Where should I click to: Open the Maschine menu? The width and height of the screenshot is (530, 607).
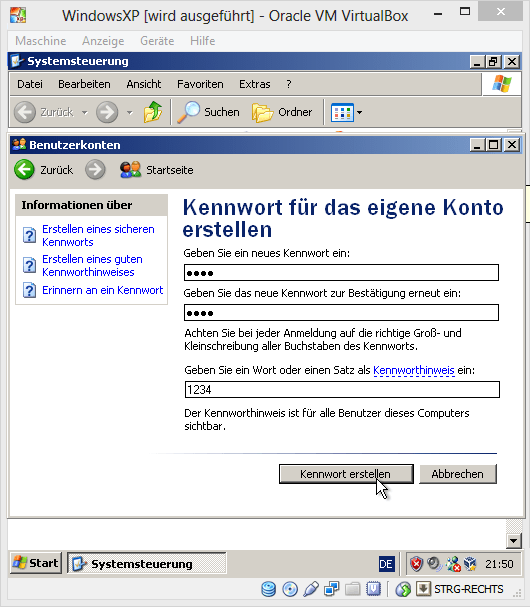tap(41, 41)
